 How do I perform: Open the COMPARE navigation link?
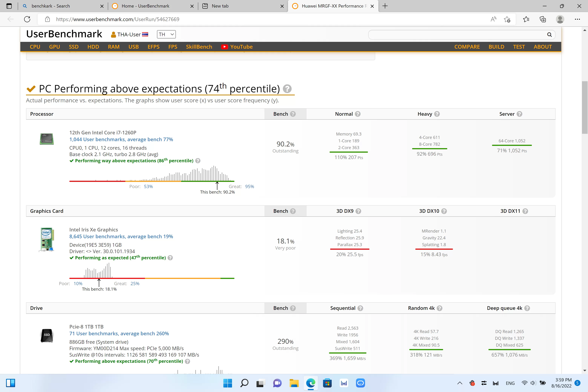click(x=467, y=47)
